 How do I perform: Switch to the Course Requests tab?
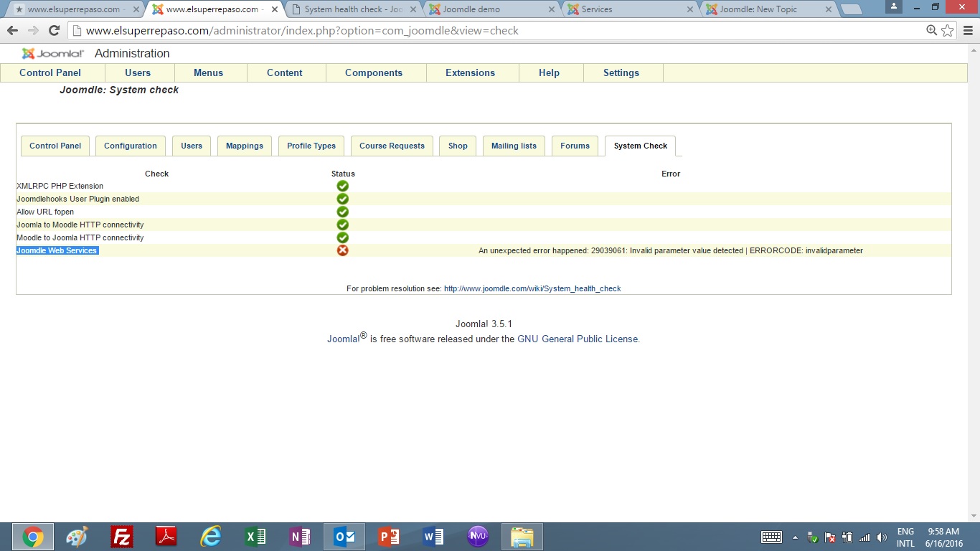(392, 146)
